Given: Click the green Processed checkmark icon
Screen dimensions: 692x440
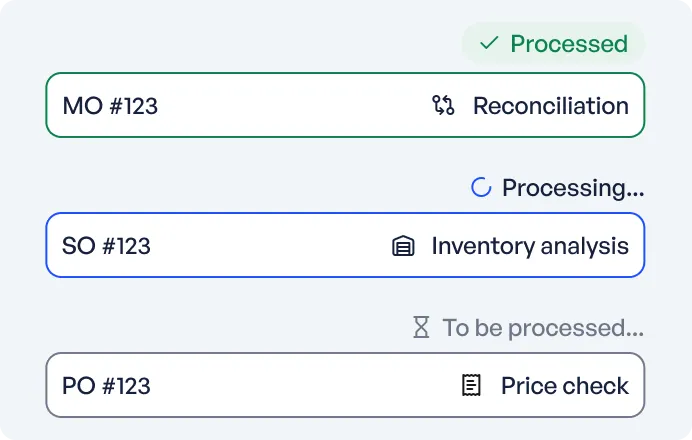Looking at the screenshot, I should click(489, 44).
